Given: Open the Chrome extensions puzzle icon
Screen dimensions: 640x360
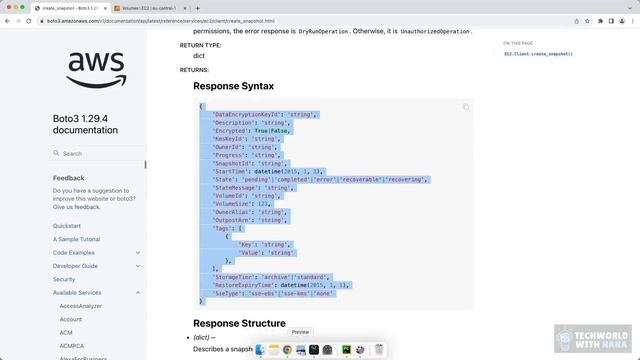Looking at the screenshot, I should [600, 21].
